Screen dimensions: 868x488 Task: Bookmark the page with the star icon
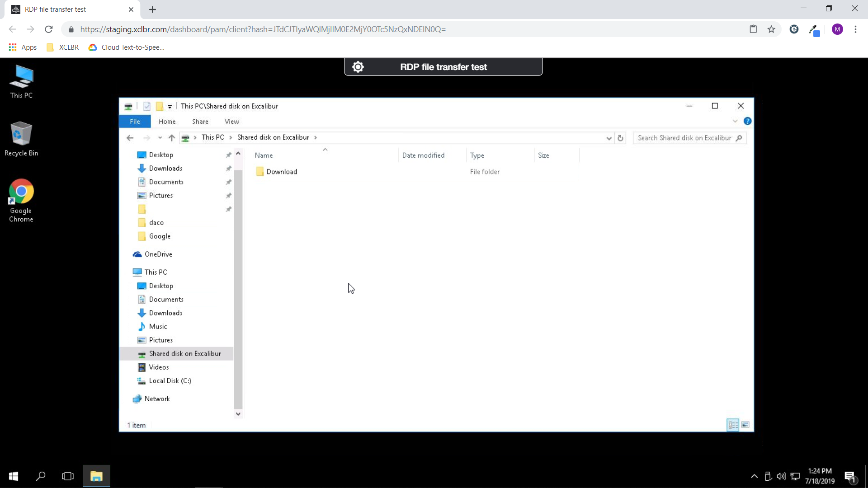(x=771, y=29)
